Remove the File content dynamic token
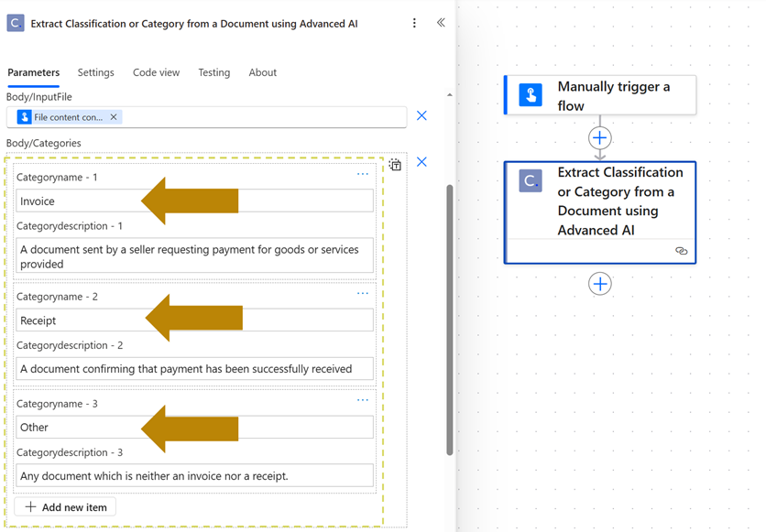Viewport: 766px width, 532px height. (x=114, y=116)
